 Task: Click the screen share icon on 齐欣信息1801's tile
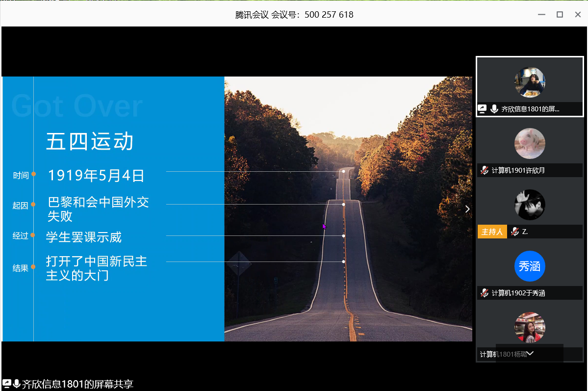[x=482, y=109]
